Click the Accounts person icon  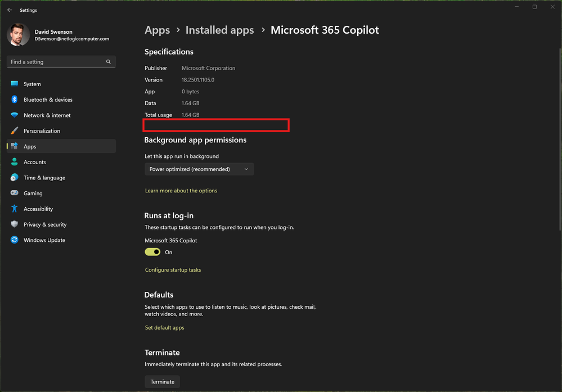click(x=14, y=162)
